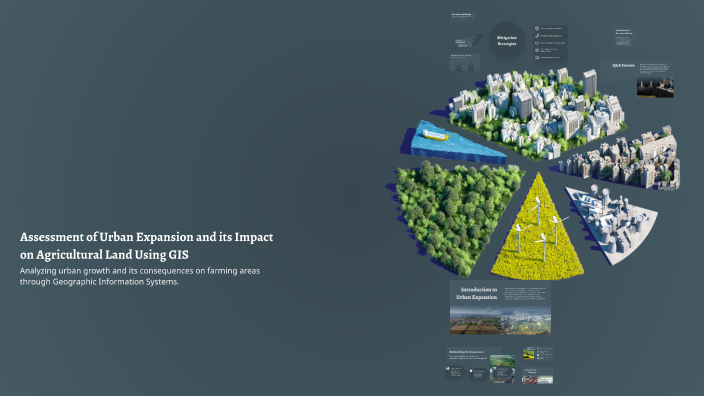
Task: Open the slide with yellow field image
Action: tap(537, 353)
